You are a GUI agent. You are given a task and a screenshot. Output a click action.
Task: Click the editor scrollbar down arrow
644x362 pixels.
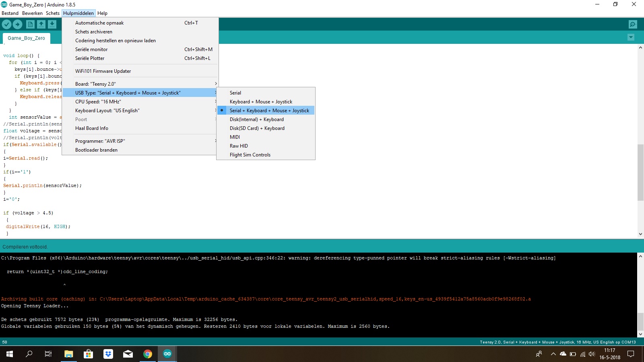(640, 234)
